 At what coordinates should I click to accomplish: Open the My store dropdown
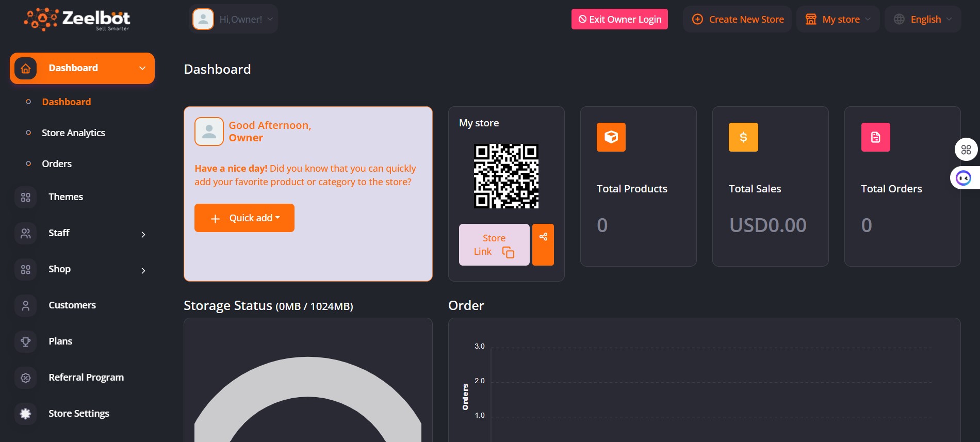(x=838, y=20)
